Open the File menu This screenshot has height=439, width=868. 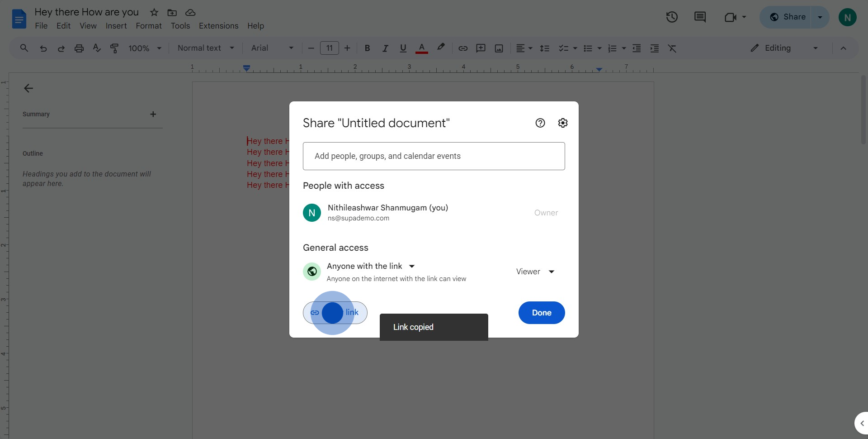[x=41, y=26]
